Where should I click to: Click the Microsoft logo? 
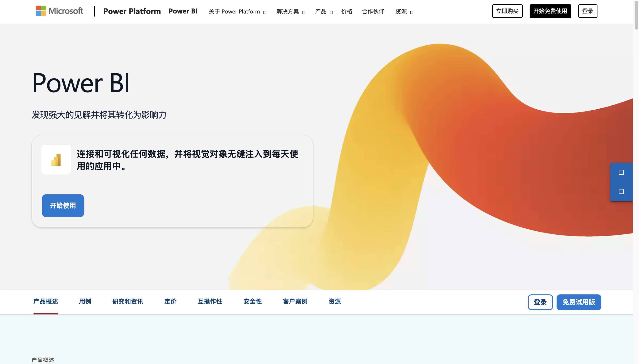59,11
